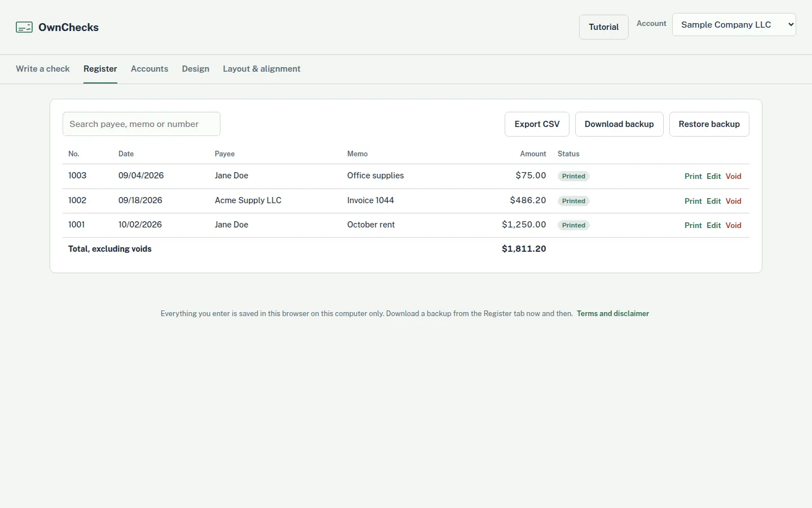Click the No. column header
The height and width of the screenshot is (508, 812).
pos(74,154)
